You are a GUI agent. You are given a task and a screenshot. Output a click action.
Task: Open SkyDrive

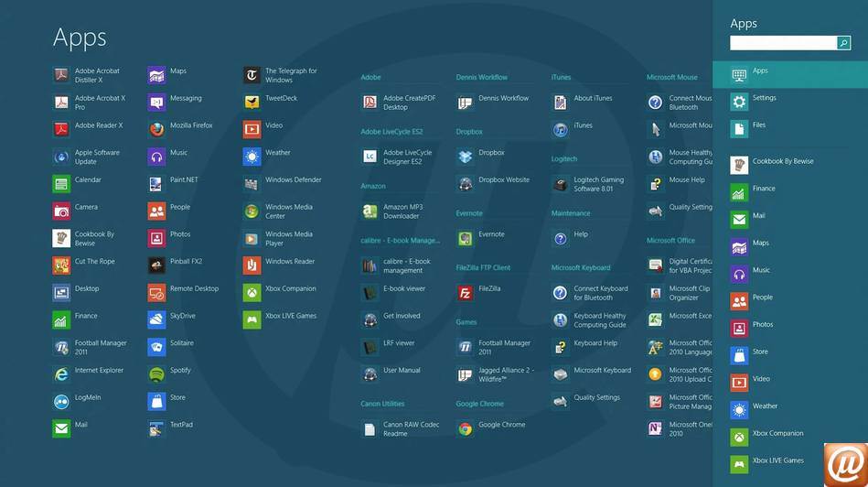click(x=172, y=319)
